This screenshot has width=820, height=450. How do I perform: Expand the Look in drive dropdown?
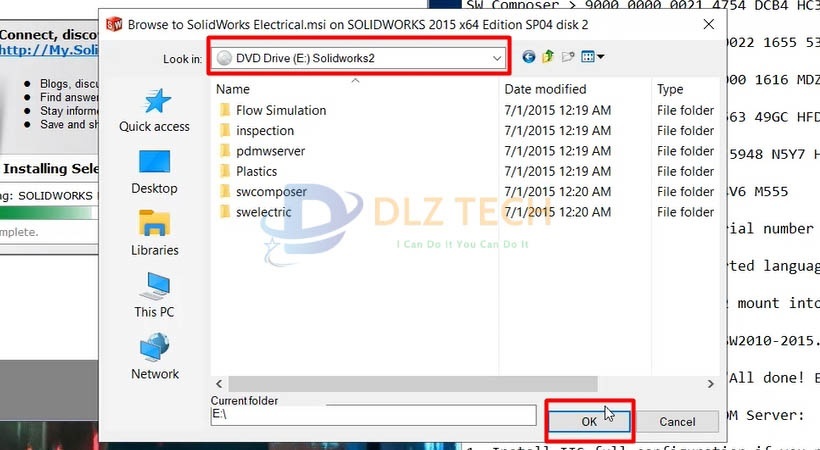(497, 58)
